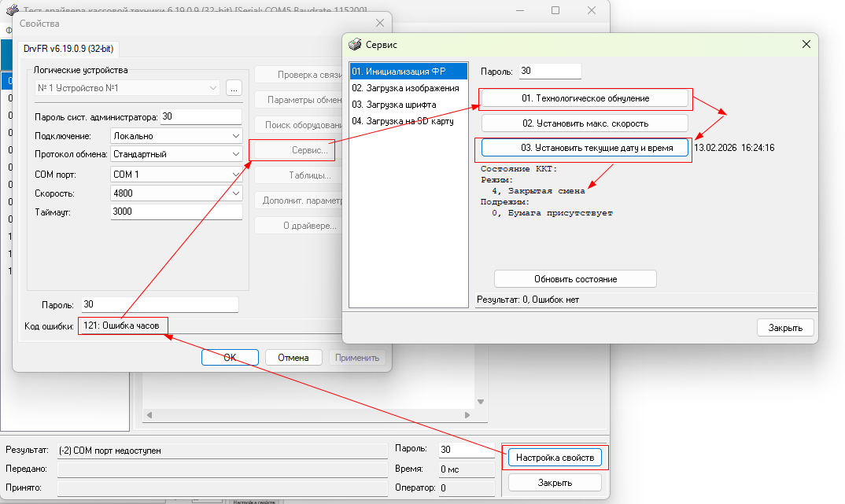Click the 'Настройка свойств' button
Viewport: 845px width, 504px height.
click(555, 457)
